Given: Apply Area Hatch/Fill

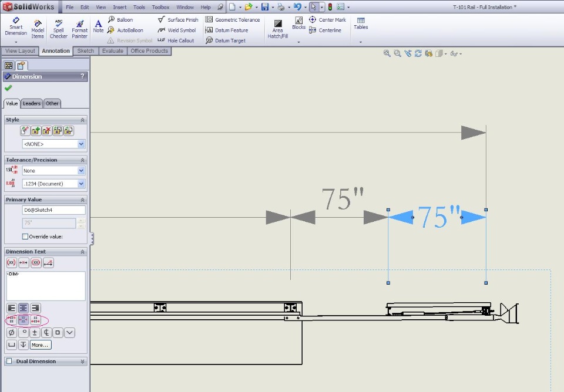Looking at the screenshot, I should pyautogui.click(x=278, y=29).
